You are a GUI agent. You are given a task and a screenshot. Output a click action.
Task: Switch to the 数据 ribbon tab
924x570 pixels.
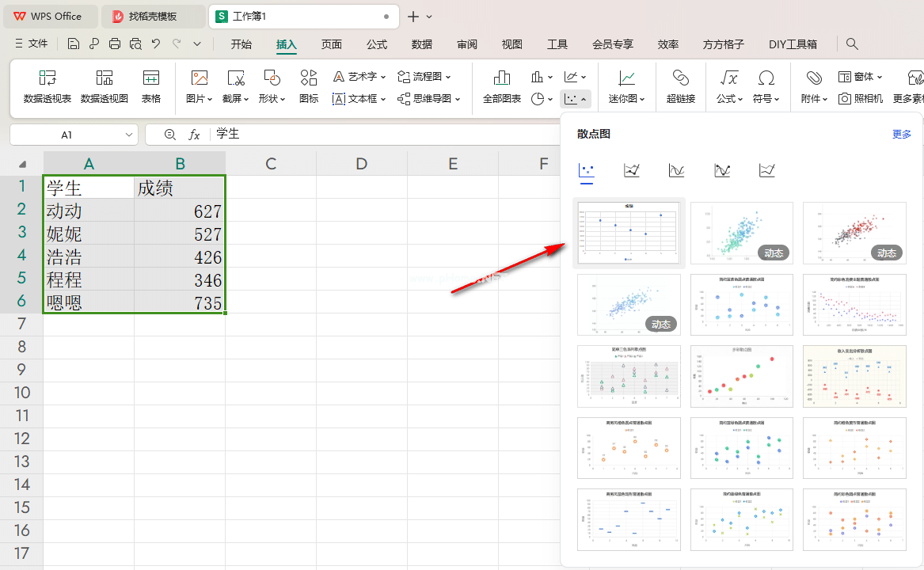(421, 44)
